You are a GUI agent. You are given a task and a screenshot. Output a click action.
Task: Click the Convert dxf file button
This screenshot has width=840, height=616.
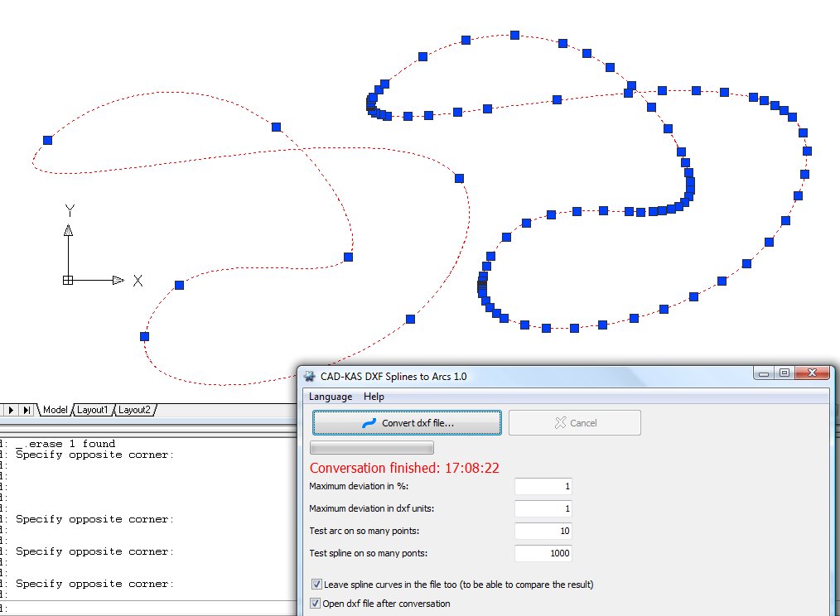(x=407, y=422)
